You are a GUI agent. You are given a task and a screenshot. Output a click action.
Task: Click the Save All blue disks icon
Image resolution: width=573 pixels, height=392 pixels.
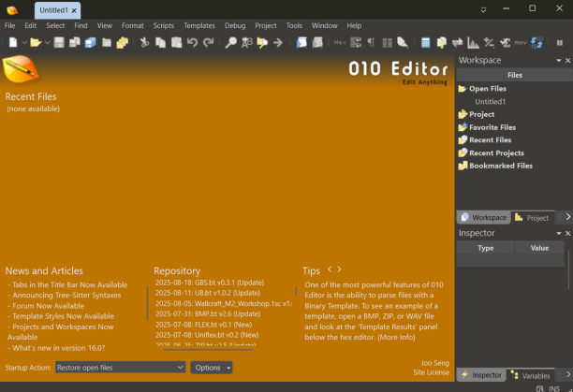click(90, 43)
